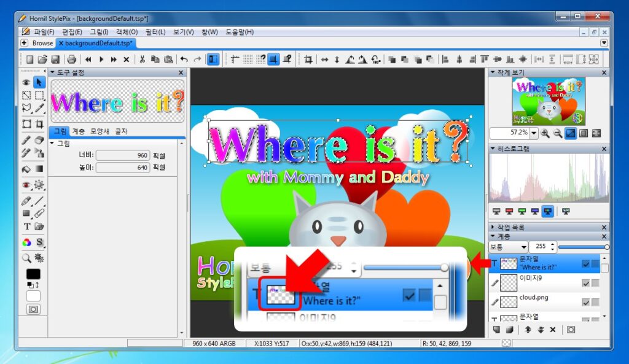
Task: Switch to the 계층 tab in tool settings
Action: coord(78,131)
